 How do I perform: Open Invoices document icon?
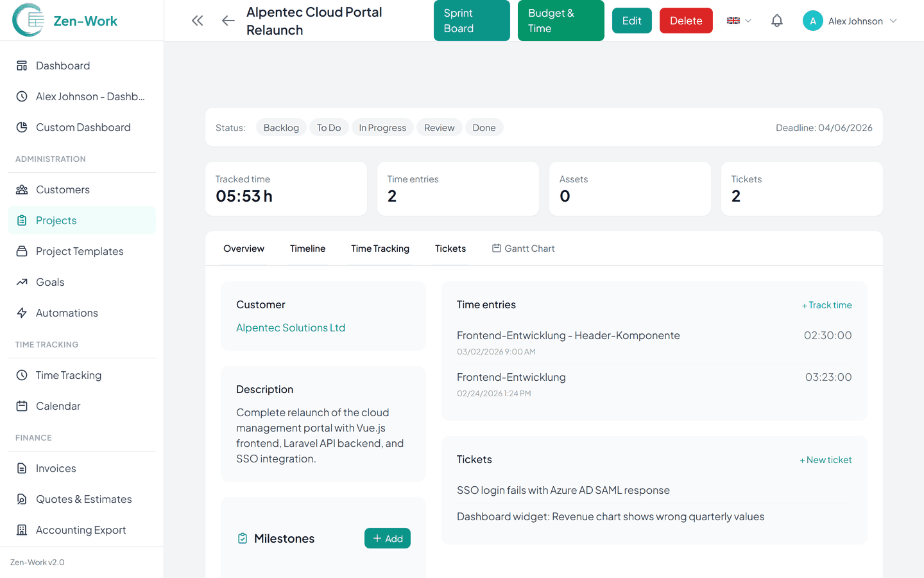point(22,468)
